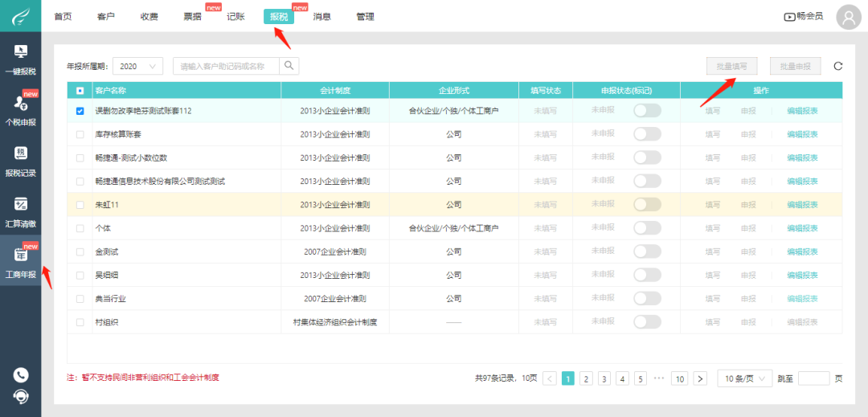Screen dimensions: 868x417
Task: Open 汇算清缴 in the sidebar
Action: pos(20,212)
